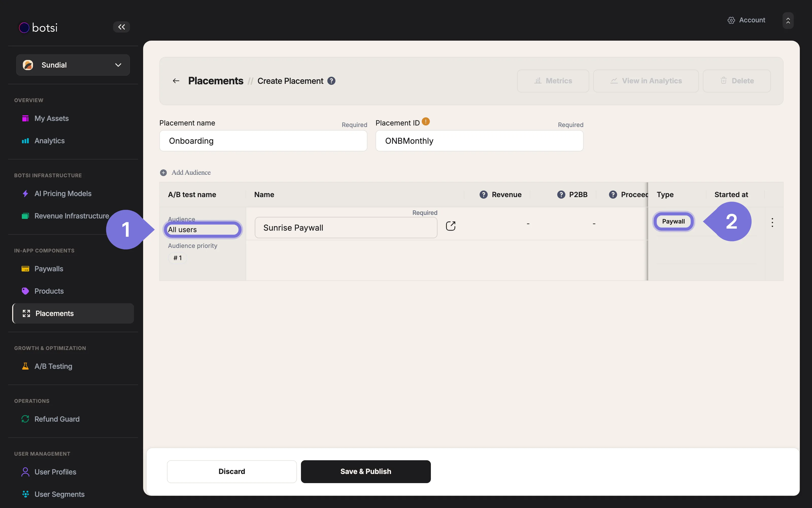
Task: Open the All users audience dropdown
Action: pos(203,229)
